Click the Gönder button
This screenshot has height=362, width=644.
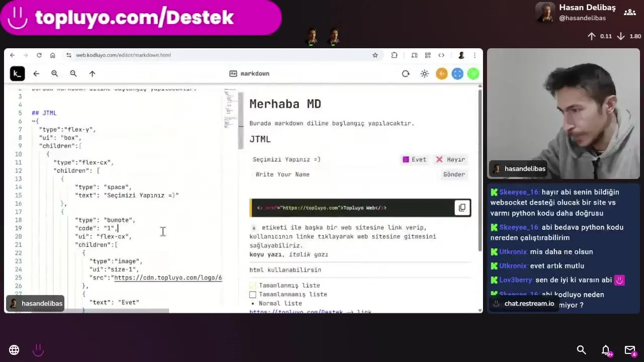pos(454,174)
